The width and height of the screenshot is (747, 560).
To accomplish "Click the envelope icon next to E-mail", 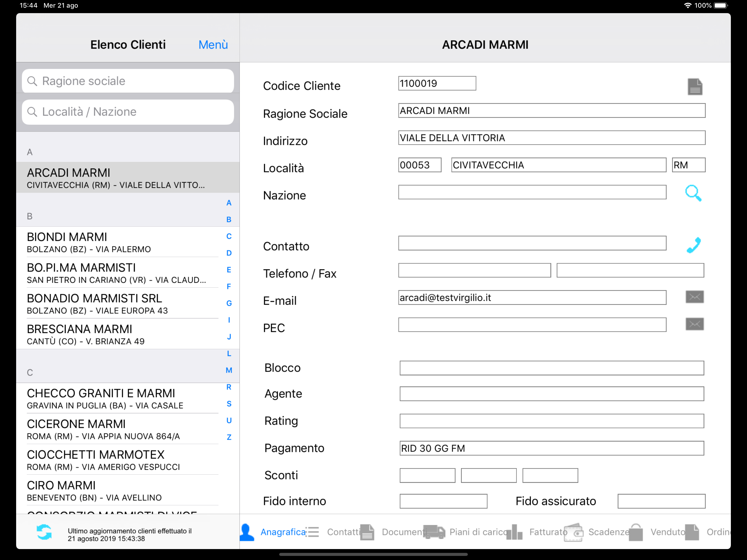I will coord(694,297).
